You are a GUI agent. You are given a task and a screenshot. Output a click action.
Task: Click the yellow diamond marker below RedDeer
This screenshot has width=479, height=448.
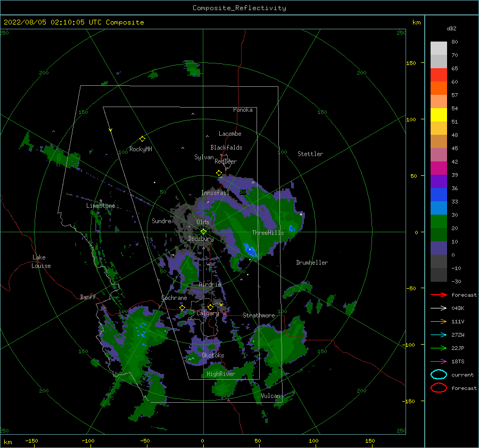[219, 173]
